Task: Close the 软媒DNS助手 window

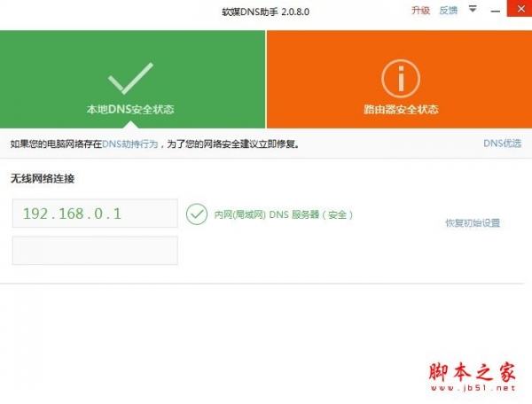Action: 520,9
